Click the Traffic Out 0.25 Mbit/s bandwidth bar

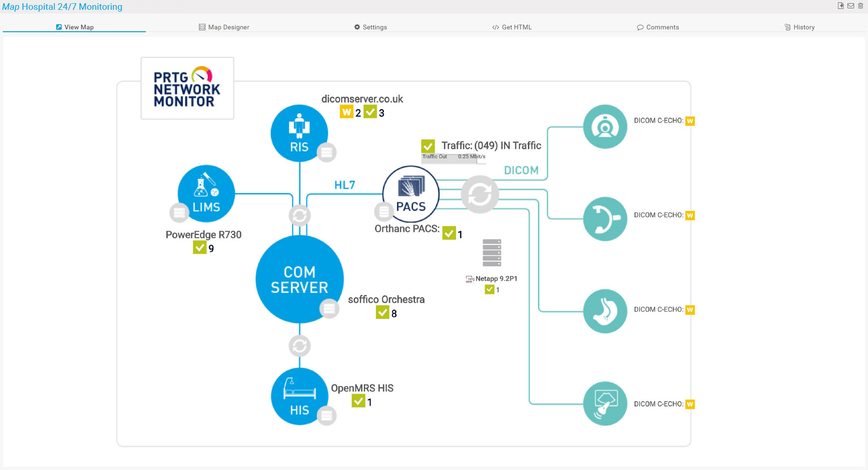pyautogui.click(x=453, y=157)
